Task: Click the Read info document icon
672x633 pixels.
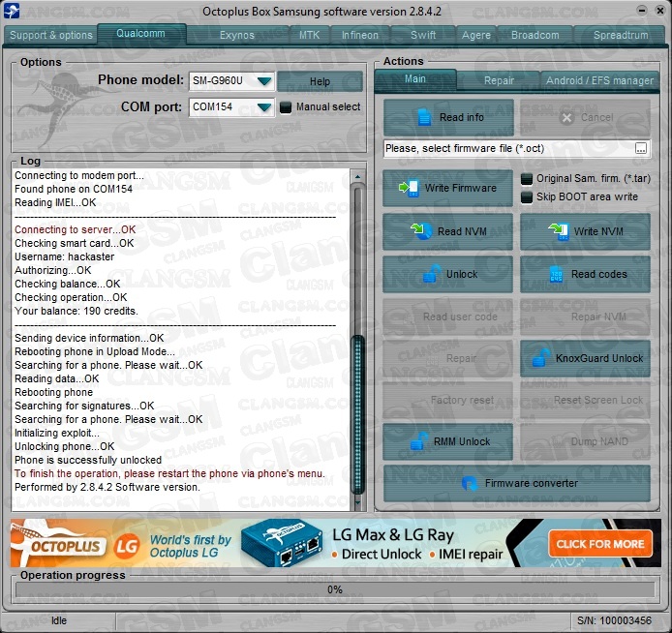Action: click(424, 117)
